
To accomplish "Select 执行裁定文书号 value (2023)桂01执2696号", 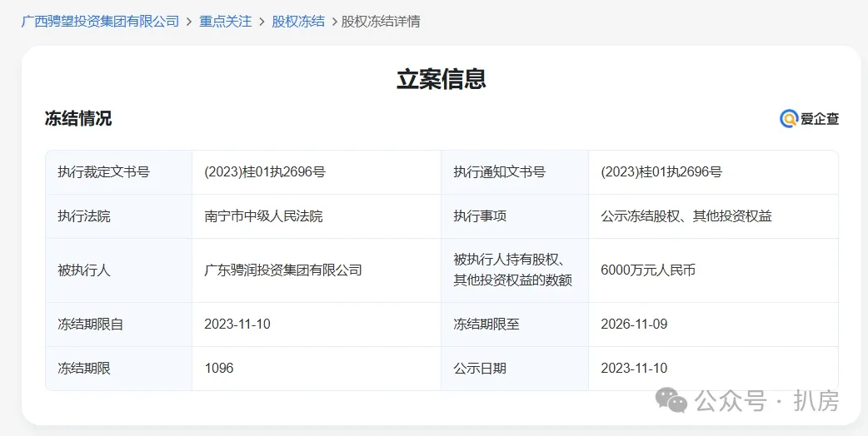I will pos(265,172).
